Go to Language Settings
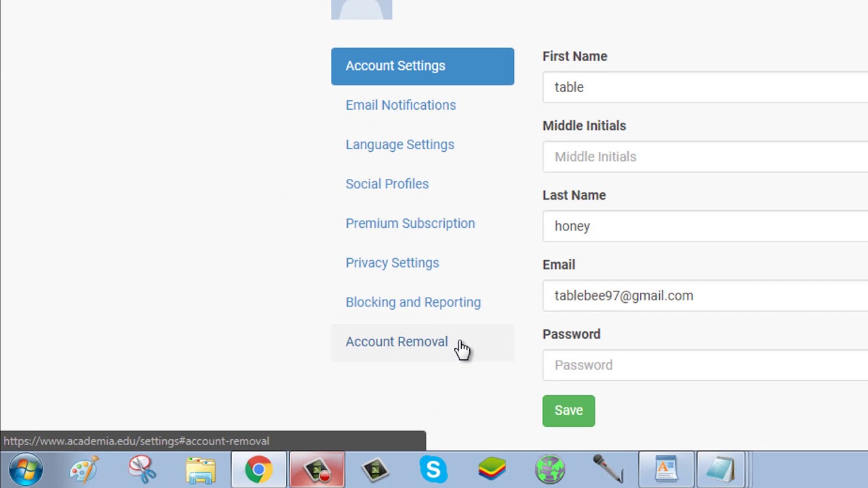 click(x=399, y=144)
